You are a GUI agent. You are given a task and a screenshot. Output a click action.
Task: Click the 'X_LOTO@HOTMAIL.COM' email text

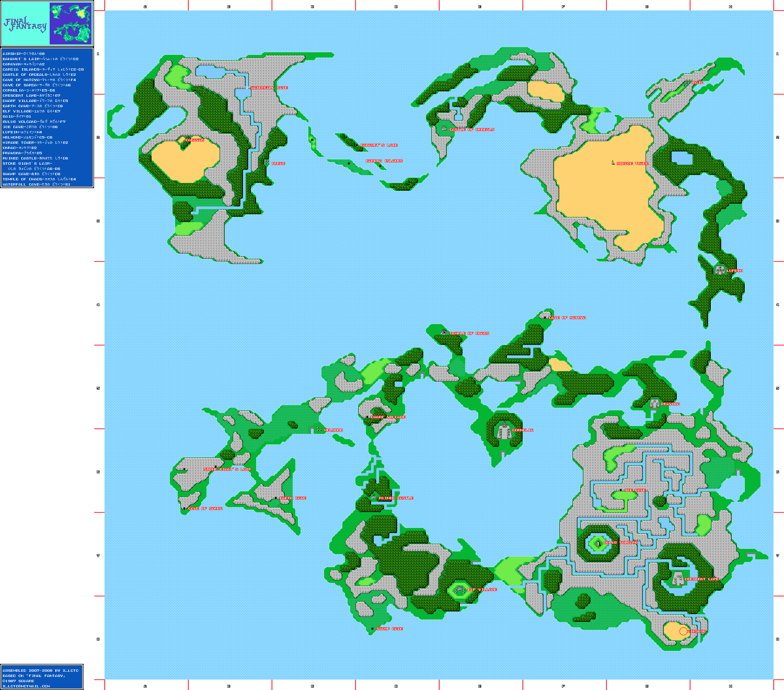26,686
